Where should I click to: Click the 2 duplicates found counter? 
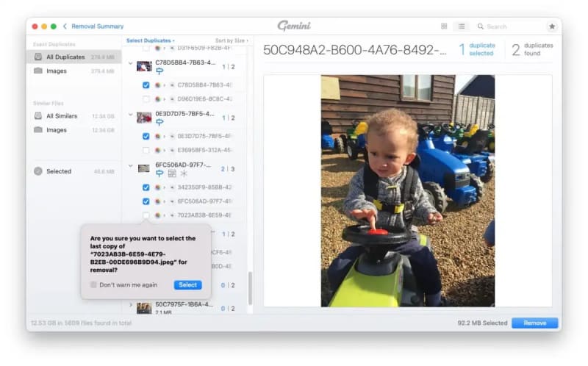pyautogui.click(x=532, y=49)
